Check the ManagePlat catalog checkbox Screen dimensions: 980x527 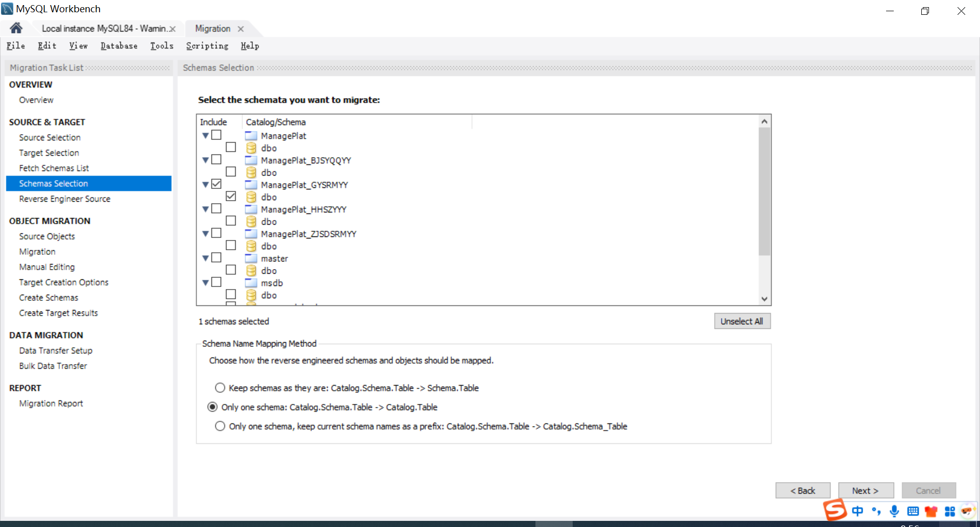[x=216, y=135]
